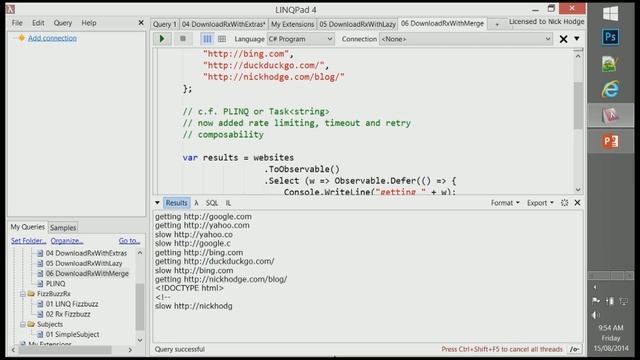Image resolution: width=640 pixels, height=360 pixels.
Task: Click the Query successful status text
Action: 180,349
